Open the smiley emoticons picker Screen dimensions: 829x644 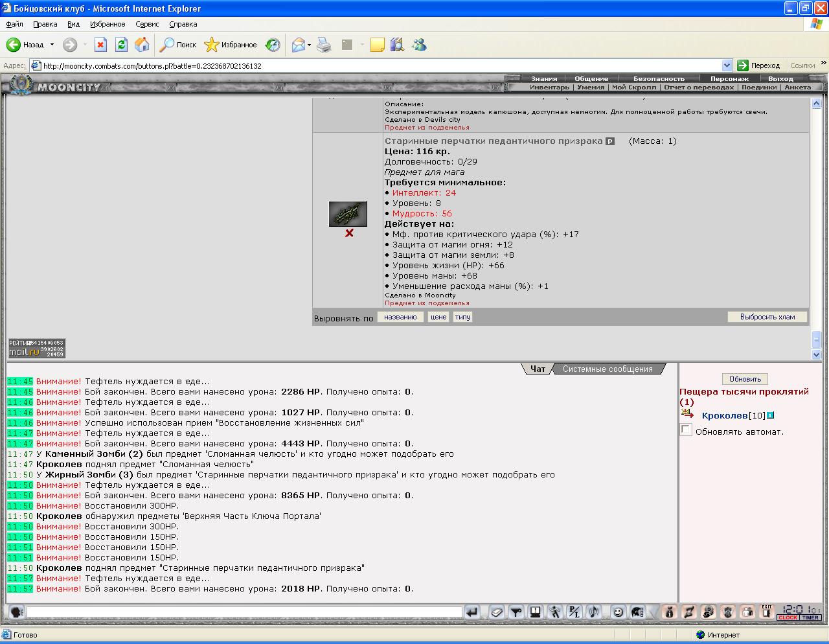point(619,612)
